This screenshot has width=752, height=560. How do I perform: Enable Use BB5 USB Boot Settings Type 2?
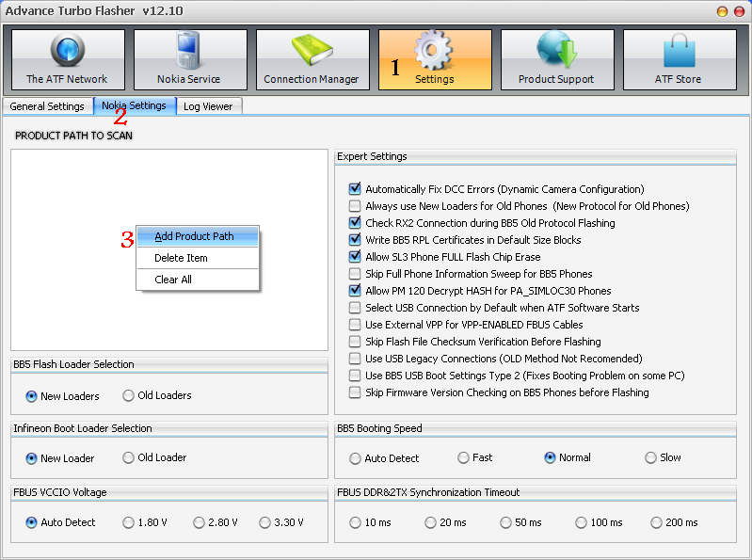(x=355, y=376)
